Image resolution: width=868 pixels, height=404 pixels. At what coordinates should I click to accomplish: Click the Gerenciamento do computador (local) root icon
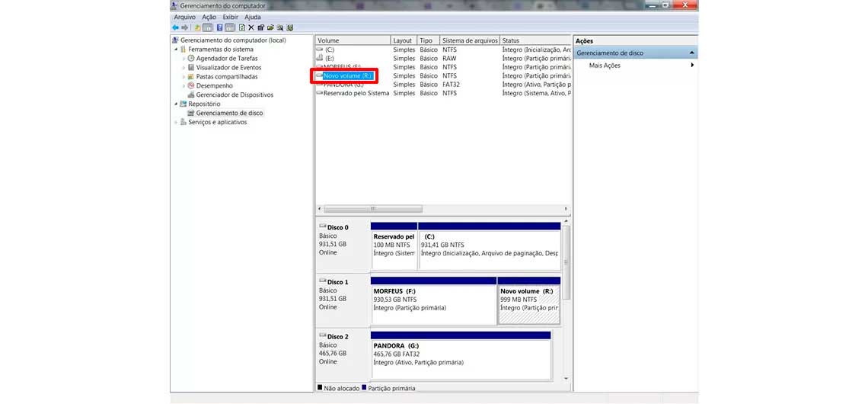(175, 40)
